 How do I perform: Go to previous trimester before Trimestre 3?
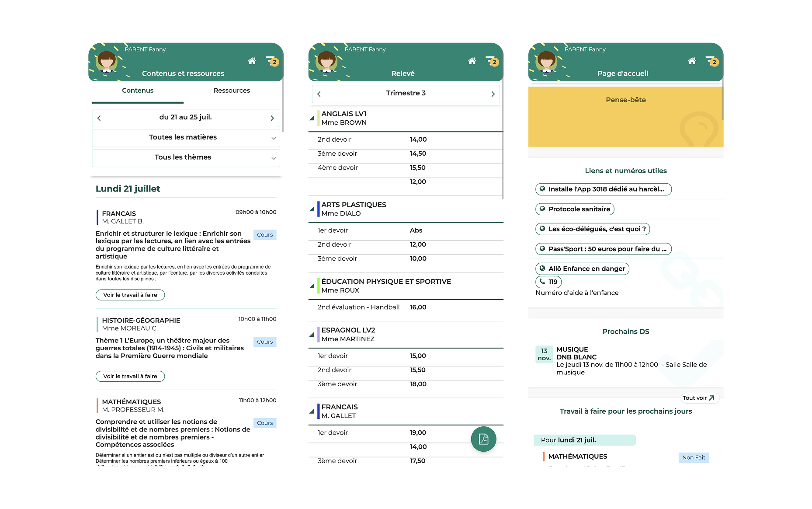pyautogui.click(x=319, y=94)
